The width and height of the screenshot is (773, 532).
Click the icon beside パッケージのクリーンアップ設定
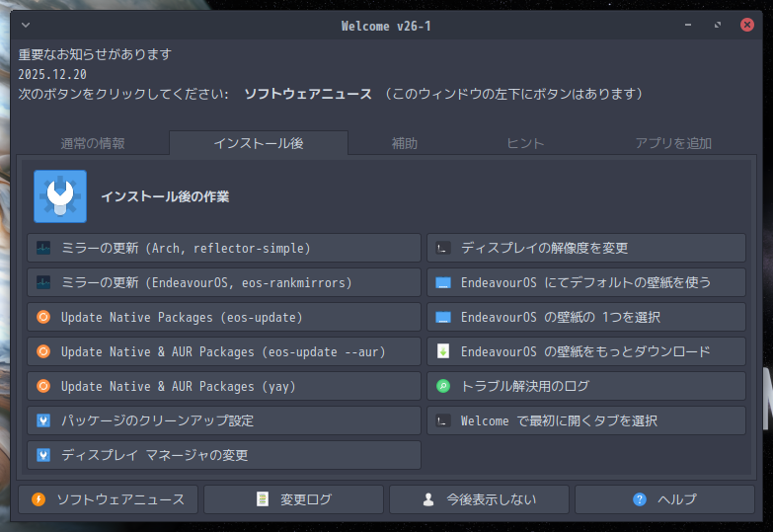43,420
